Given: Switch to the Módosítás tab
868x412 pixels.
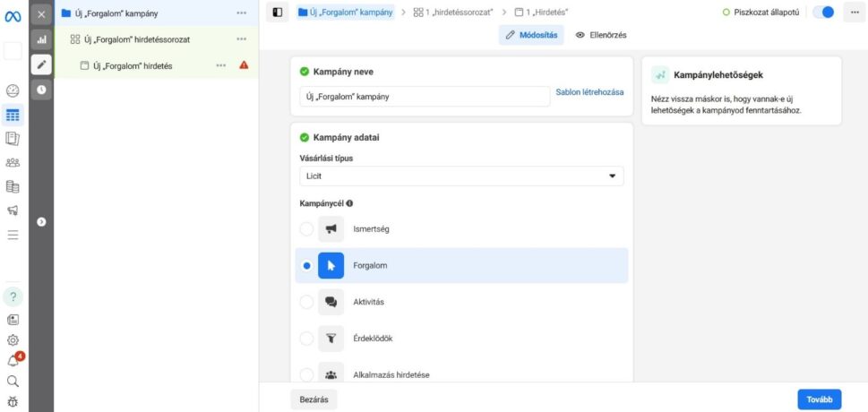Looking at the screenshot, I should (532, 35).
